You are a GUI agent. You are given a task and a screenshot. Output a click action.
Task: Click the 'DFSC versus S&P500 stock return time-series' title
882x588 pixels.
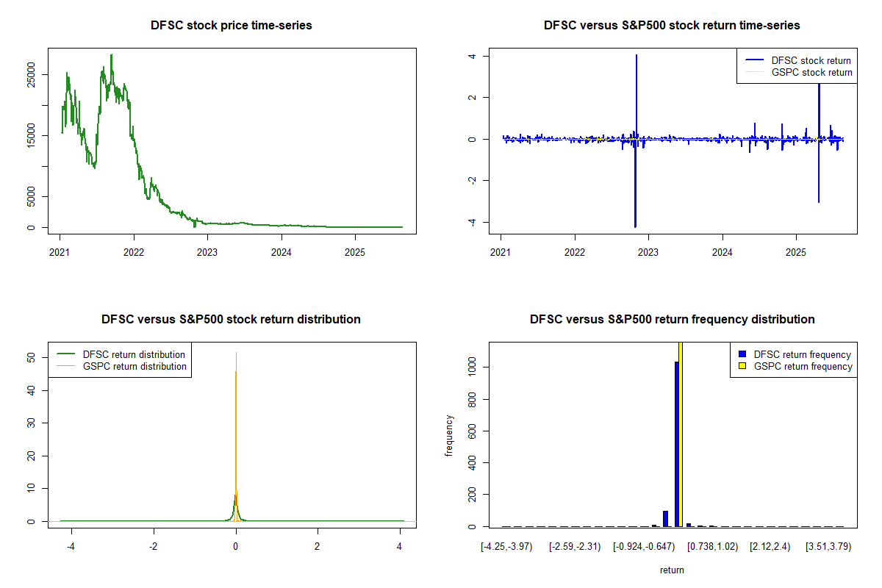coord(672,26)
